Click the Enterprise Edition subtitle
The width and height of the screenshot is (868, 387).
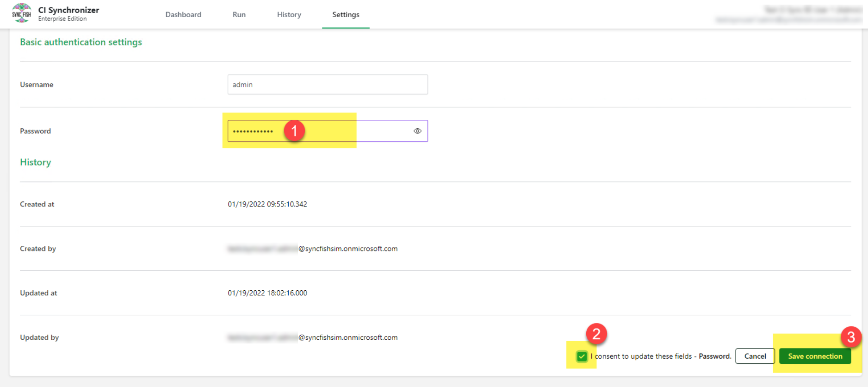[x=62, y=19]
